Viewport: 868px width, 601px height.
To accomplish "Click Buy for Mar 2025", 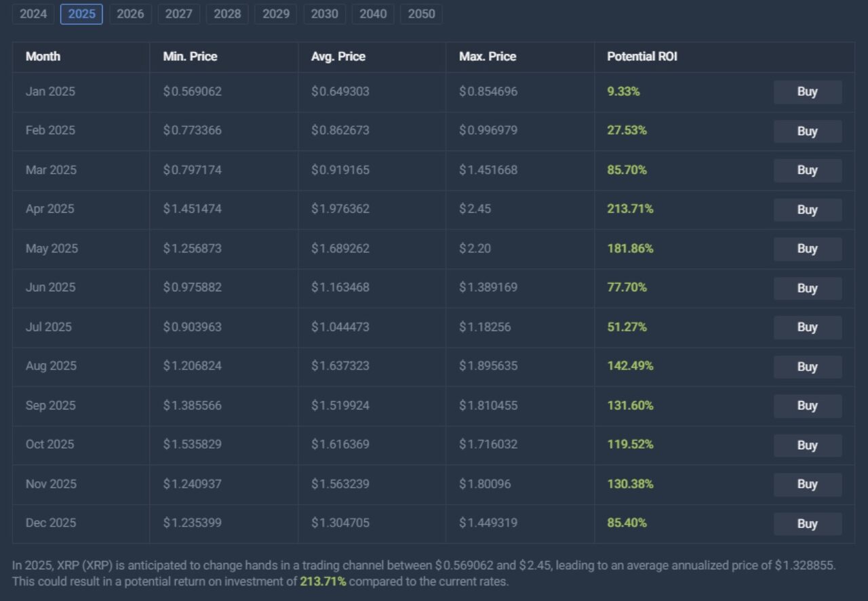I will 807,171.
